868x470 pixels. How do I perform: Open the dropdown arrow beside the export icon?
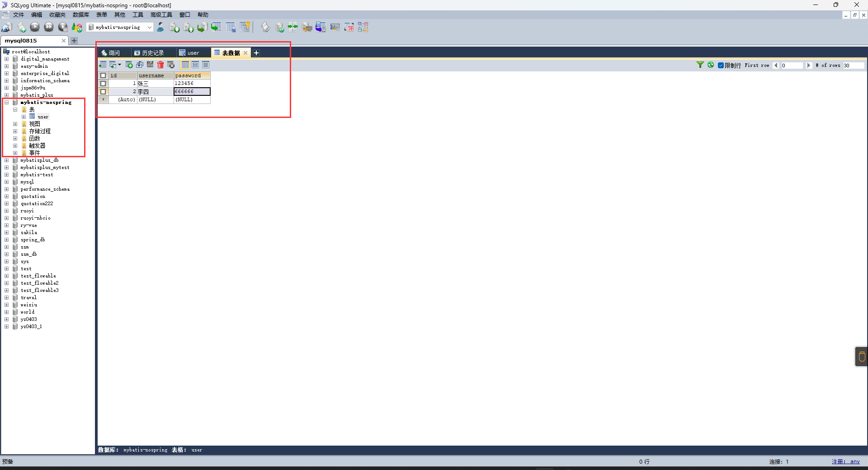pyautogui.click(x=120, y=65)
